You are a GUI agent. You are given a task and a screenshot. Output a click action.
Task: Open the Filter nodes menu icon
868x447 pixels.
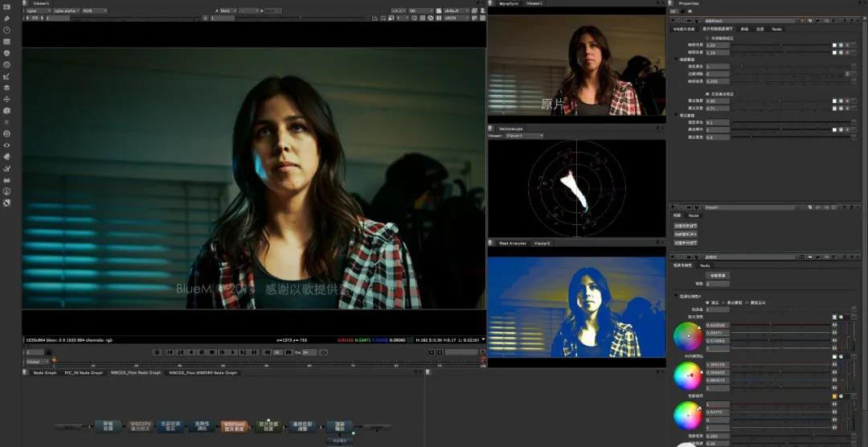[x=7, y=65]
